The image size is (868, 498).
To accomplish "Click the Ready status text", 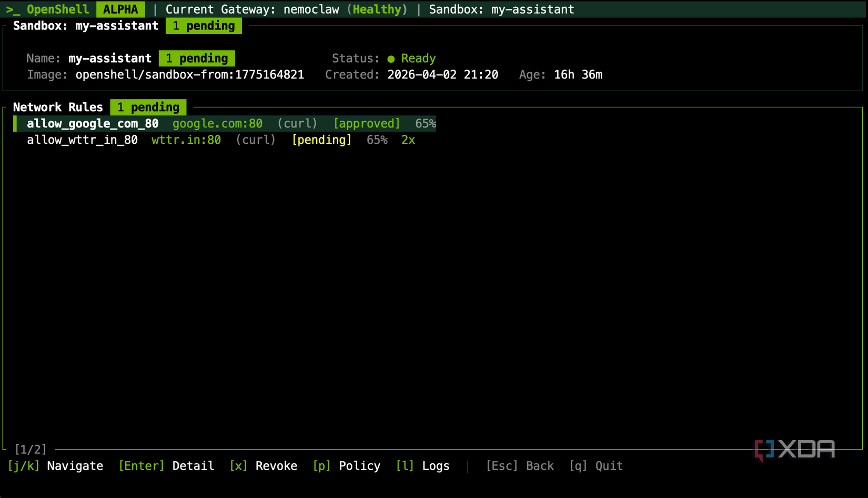I will [418, 58].
